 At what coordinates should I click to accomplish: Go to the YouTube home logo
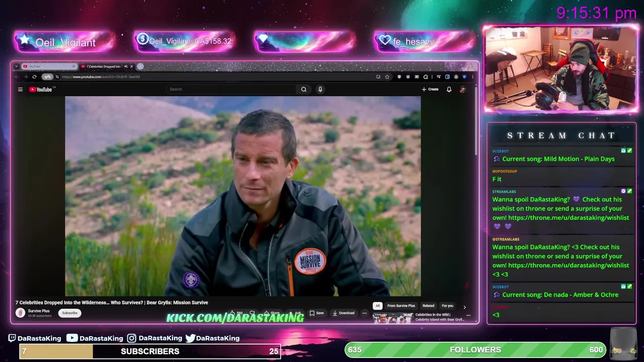pos(40,89)
